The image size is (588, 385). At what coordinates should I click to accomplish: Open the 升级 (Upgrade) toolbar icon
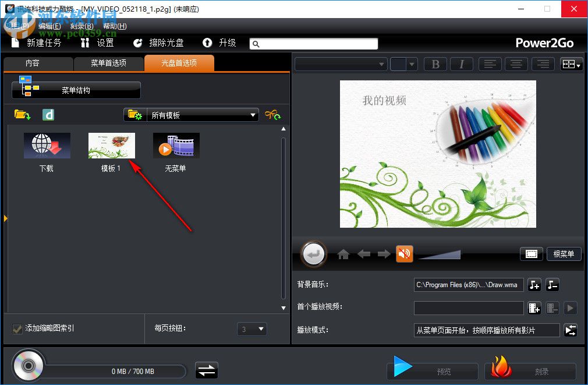click(208, 43)
